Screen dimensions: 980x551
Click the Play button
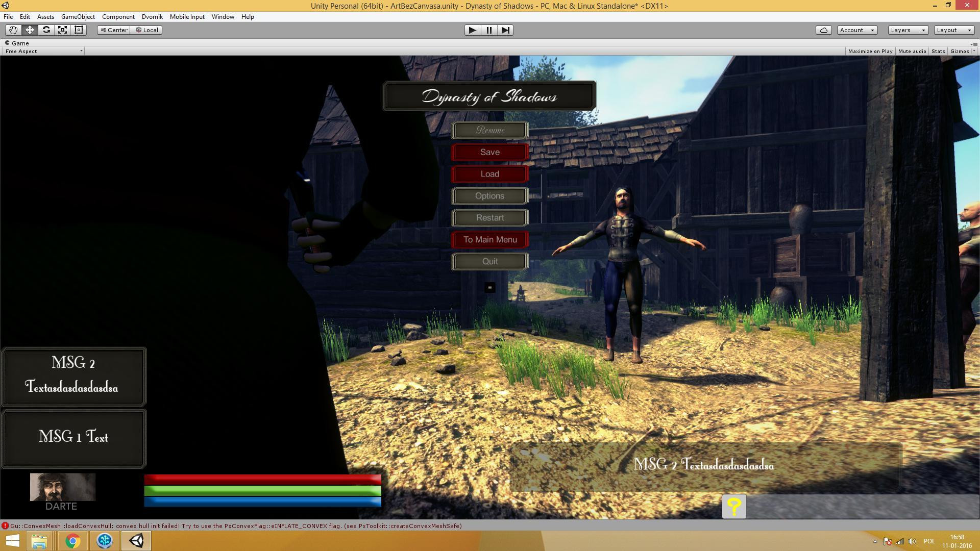pos(472,30)
